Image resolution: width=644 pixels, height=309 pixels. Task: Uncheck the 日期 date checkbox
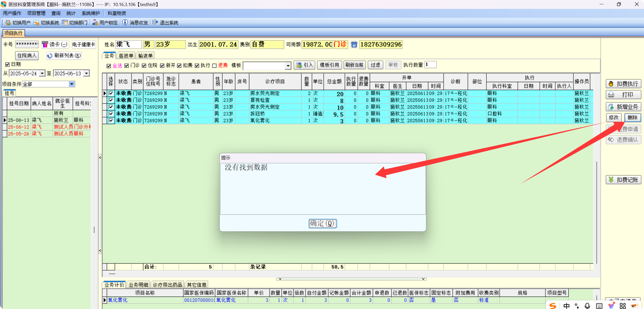pyautogui.click(x=8, y=64)
